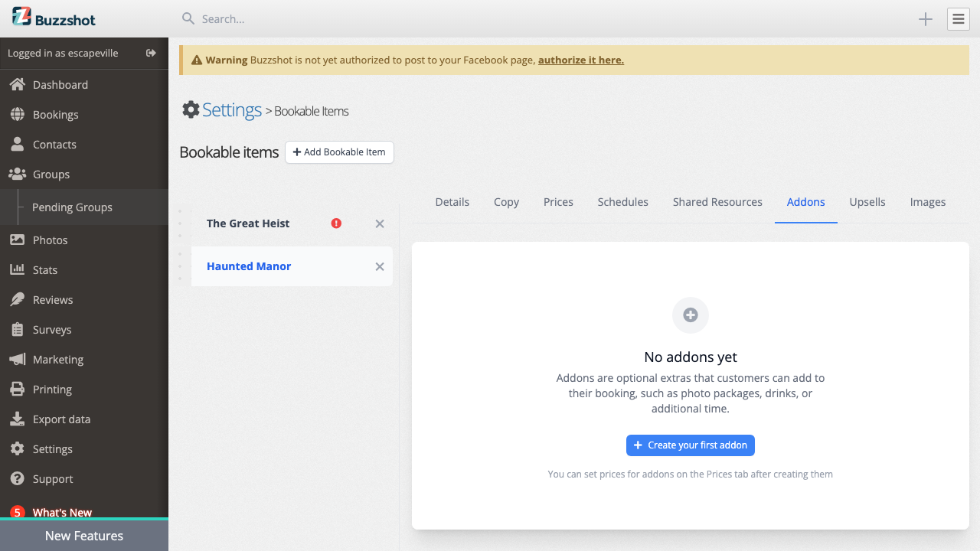The height and width of the screenshot is (551, 980).
Task: Click the authorize it here link
Action: tap(580, 59)
